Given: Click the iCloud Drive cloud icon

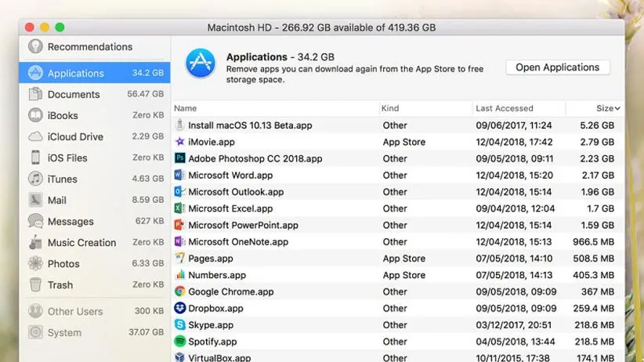Looking at the screenshot, I should tap(35, 136).
